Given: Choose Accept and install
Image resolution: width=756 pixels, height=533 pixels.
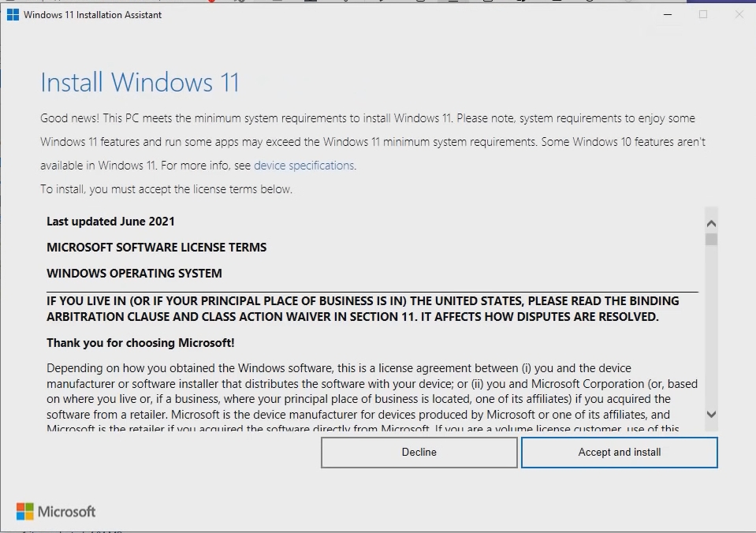Looking at the screenshot, I should pos(619,453).
